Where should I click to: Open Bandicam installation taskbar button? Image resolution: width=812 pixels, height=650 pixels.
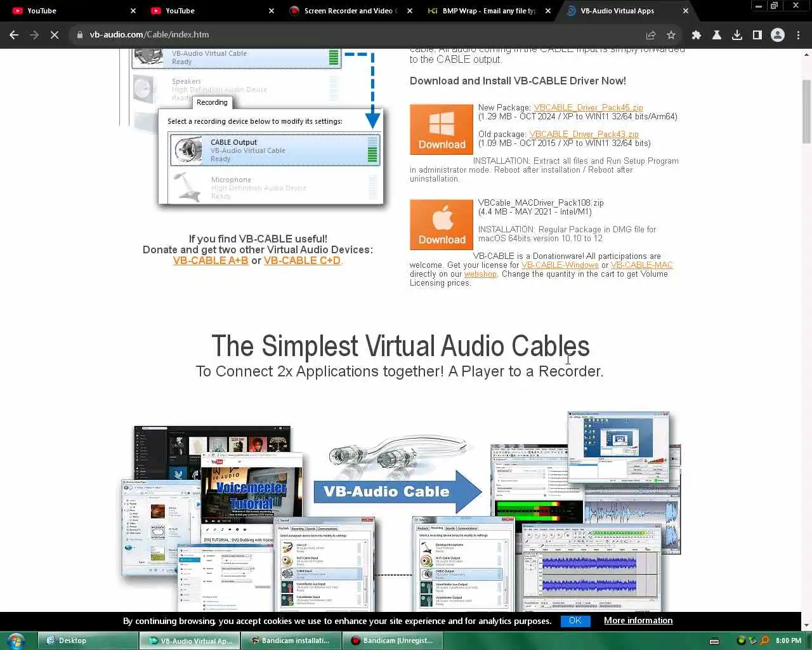coord(291,640)
